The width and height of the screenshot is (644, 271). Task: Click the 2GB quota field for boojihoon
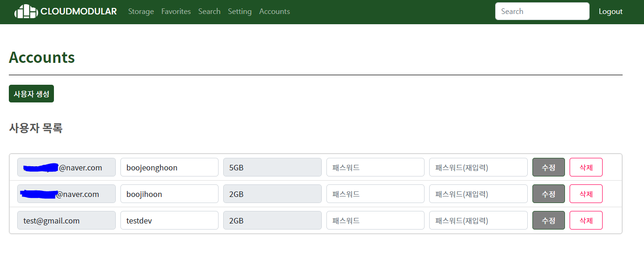[x=272, y=194]
